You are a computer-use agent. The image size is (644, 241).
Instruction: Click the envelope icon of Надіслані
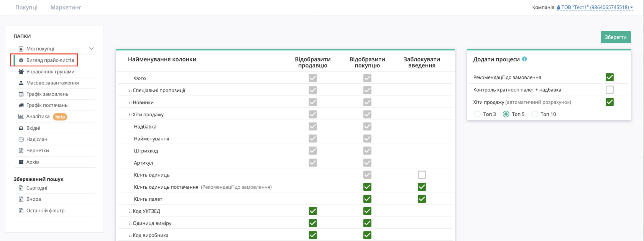coord(21,139)
